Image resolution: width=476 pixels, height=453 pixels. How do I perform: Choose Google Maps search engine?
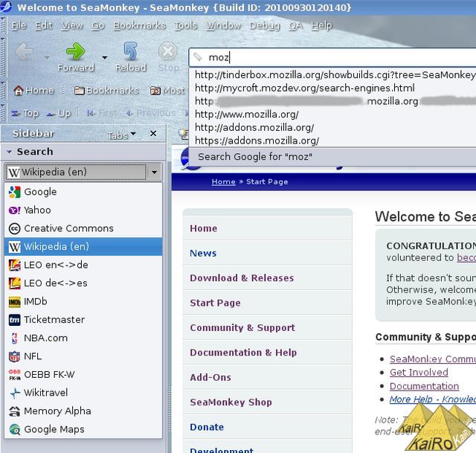(x=83, y=429)
